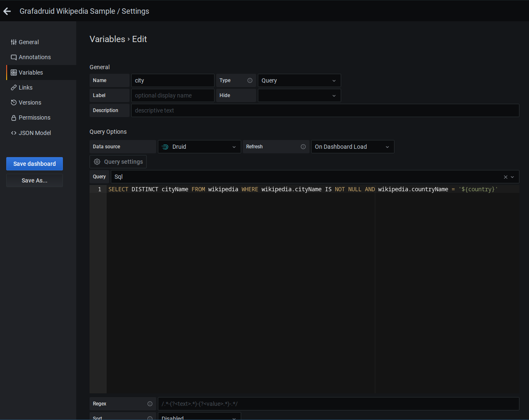Click the Regex info icon
The image size is (529, 420).
[x=150, y=404]
